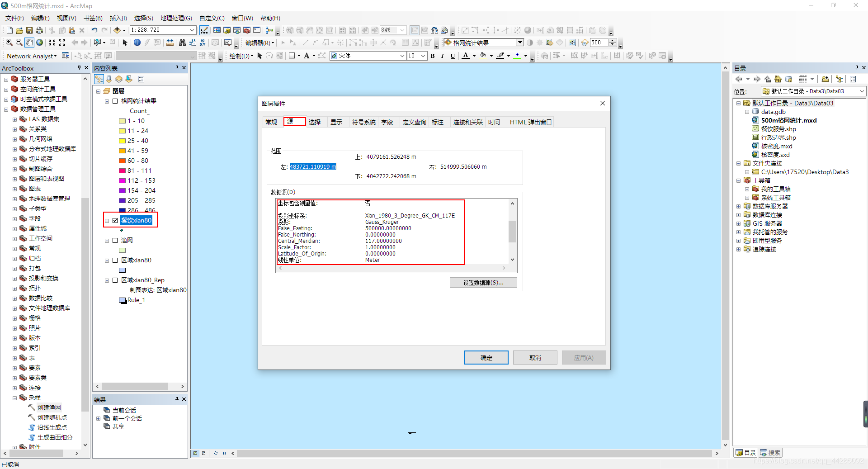Open a map file with the Open icon
Screen dimensions: 868x469
pyautogui.click(x=19, y=30)
